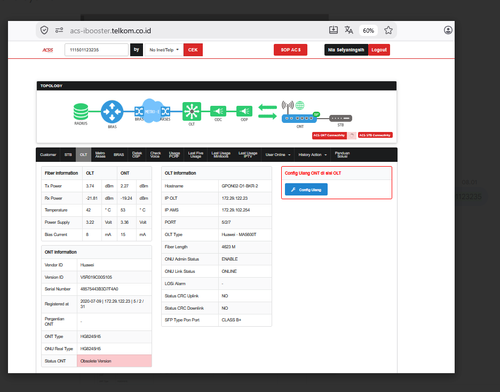Image resolution: width=500 pixels, height=392 pixels.
Task: Click the Serial Number value
Action: [99, 289]
